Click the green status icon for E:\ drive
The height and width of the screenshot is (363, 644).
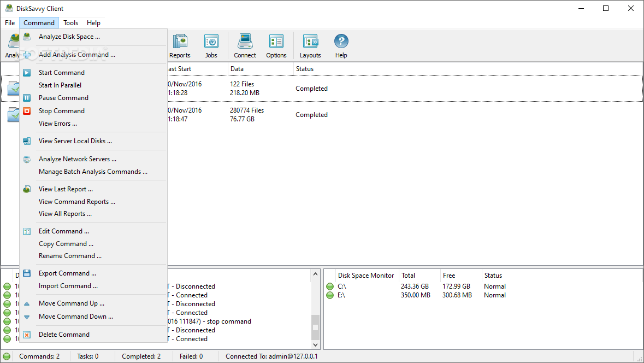coord(330,295)
